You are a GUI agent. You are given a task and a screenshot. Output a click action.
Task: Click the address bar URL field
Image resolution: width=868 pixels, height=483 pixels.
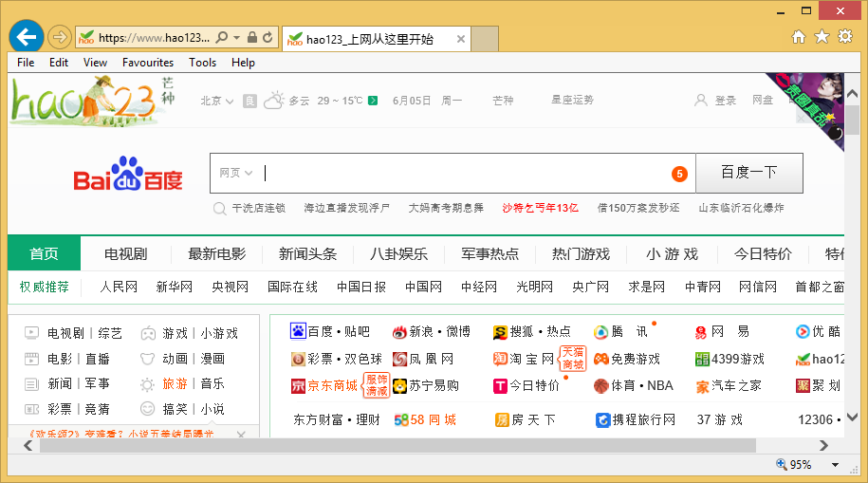[x=154, y=38]
